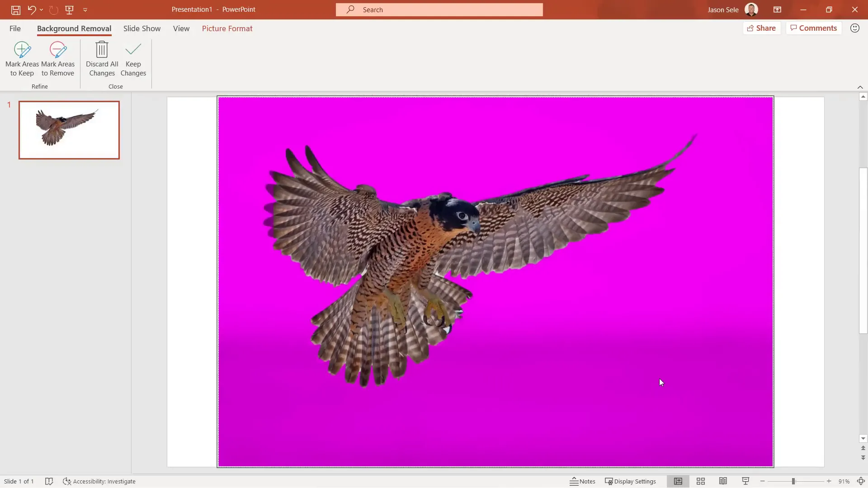Click the Search box
868x488 pixels.
[x=439, y=9]
